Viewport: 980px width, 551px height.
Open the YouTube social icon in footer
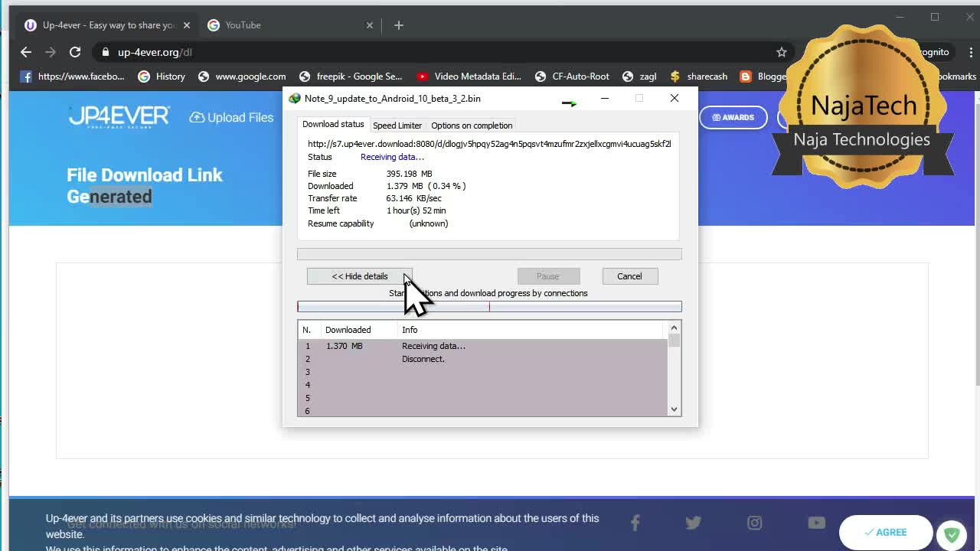coord(816,523)
